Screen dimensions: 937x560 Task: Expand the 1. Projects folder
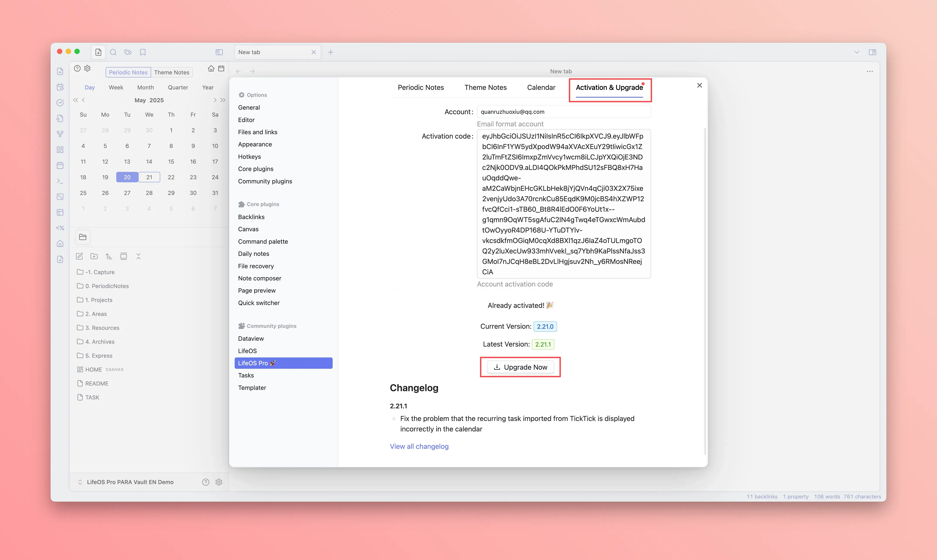coord(99,300)
